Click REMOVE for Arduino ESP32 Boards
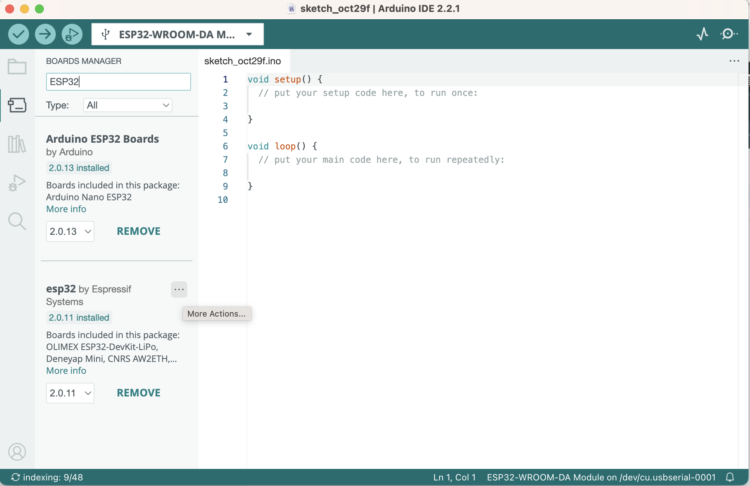 [x=138, y=231]
